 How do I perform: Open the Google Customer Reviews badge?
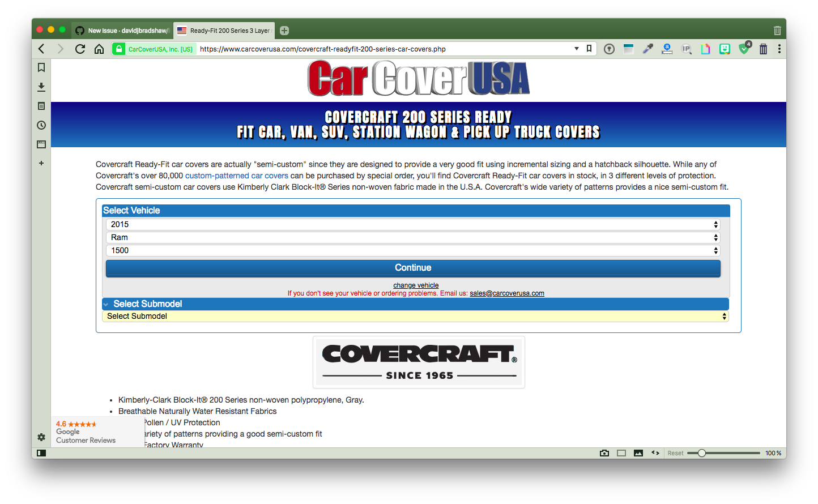97,432
